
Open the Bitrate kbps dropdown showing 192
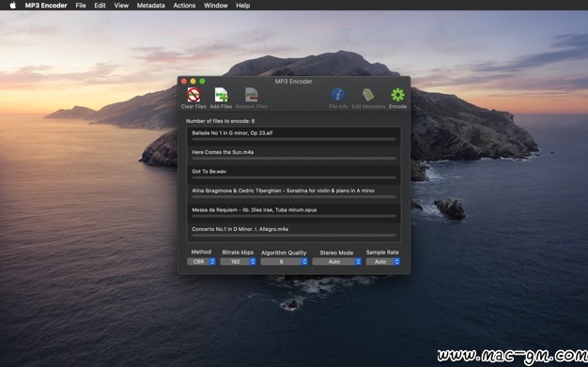[x=239, y=262]
